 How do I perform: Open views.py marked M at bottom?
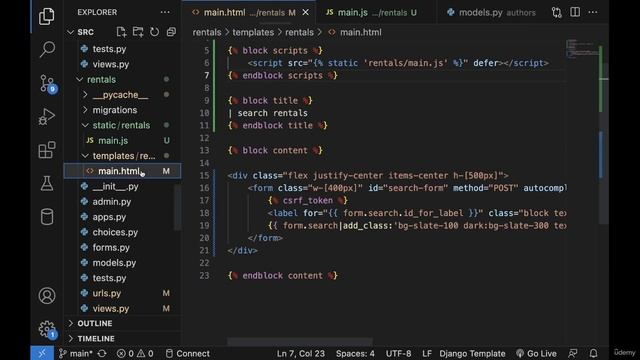122,309
